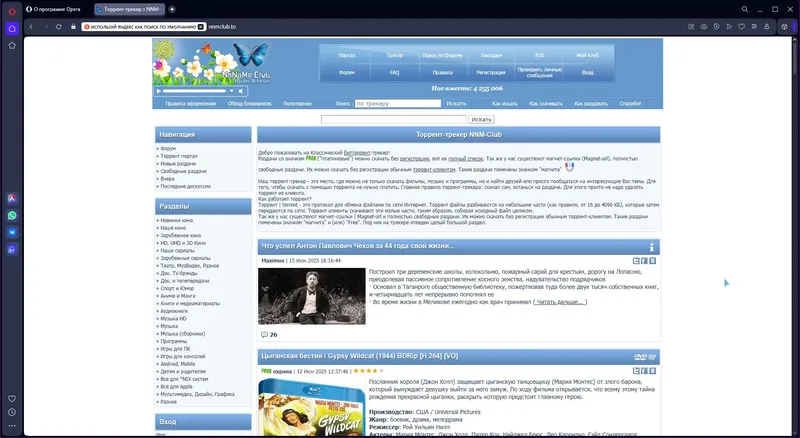The height and width of the screenshot is (438, 800).
Task: Click the paper-plane send toolbar icon
Action: point(729,27)
